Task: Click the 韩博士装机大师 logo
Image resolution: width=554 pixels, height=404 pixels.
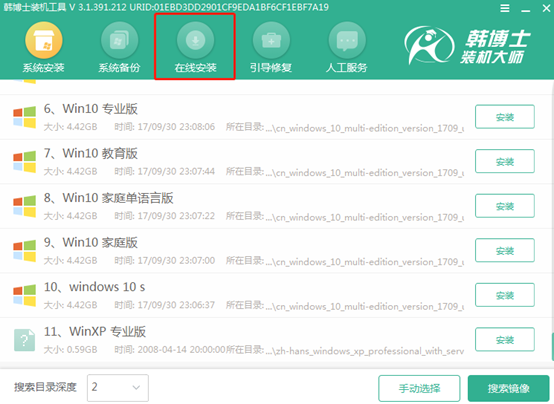Action: 467,46
